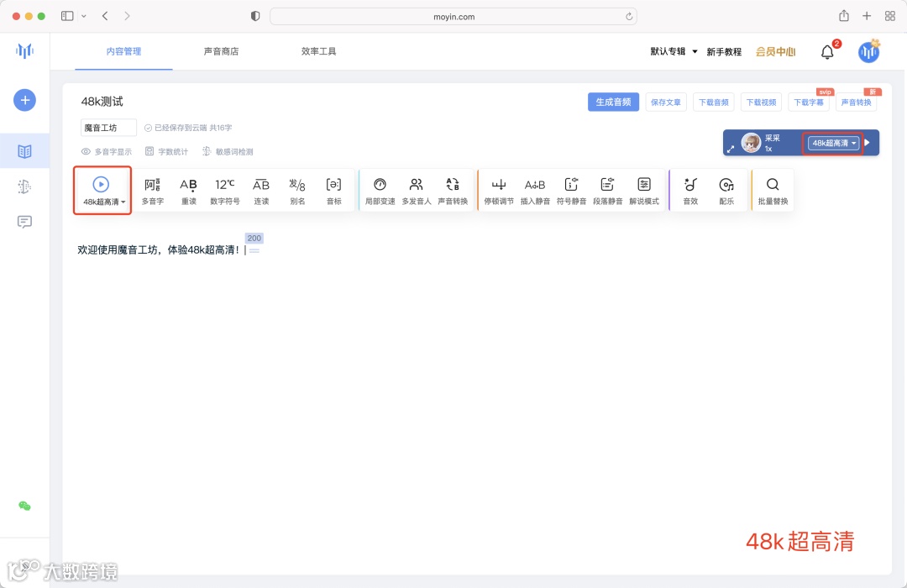Click the 数字符号 number reading tool
This screenshot has height=588, width=907.
225,190
